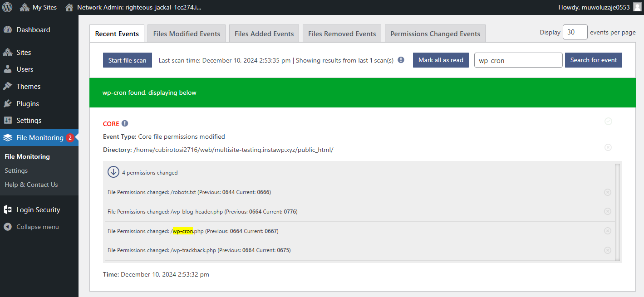Click the wp-trackback.php permissions row
The height and width of the screenshot is (297, 644).
[x=359, y=250]
